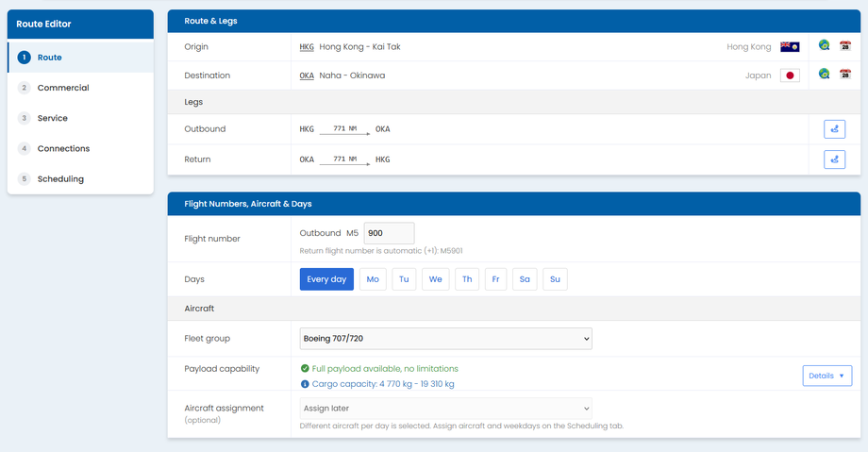Go to the Service section label
The width and height of the screenshot is (868, 452).
[53, 118]
